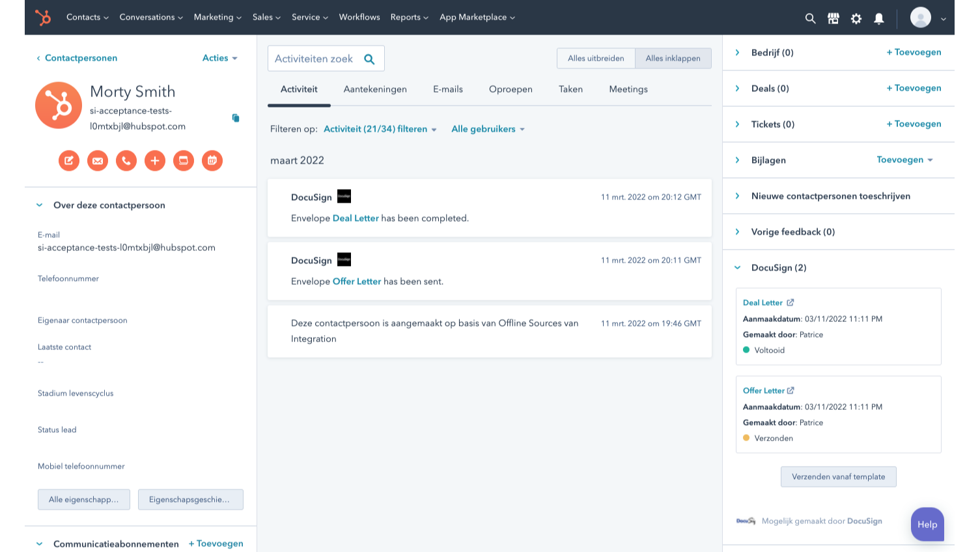This screenshot has width=980, height=552.
Task: Open the Marketing menu
Action: point(217,18)
